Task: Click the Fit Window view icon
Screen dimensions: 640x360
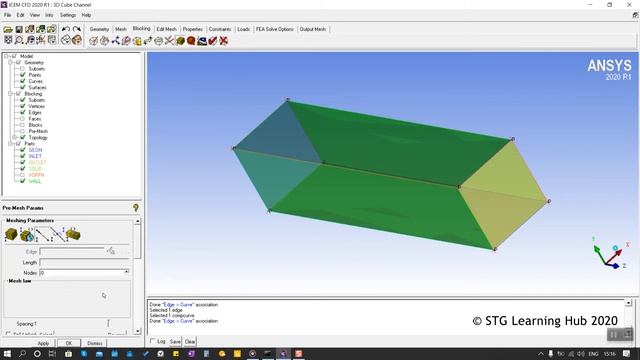Action: (x=8, y=40)
